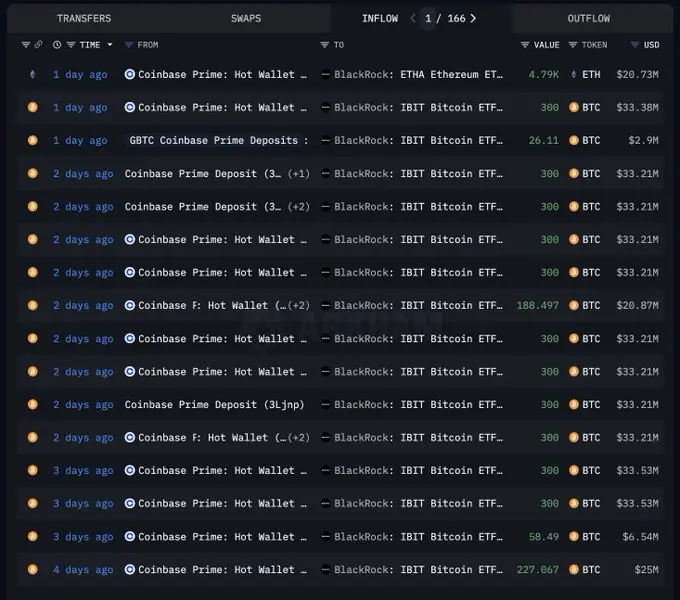Click Bitcoin chain icon in $6.54M row
The height and width of the screenshot is (600, 680).
[33, 537]
